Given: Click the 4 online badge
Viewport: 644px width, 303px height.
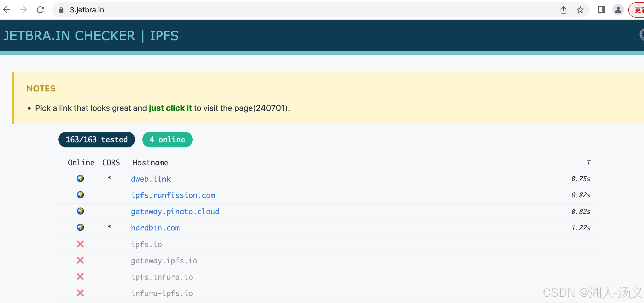Looking at the screenshot, I should tap(167, 140).
